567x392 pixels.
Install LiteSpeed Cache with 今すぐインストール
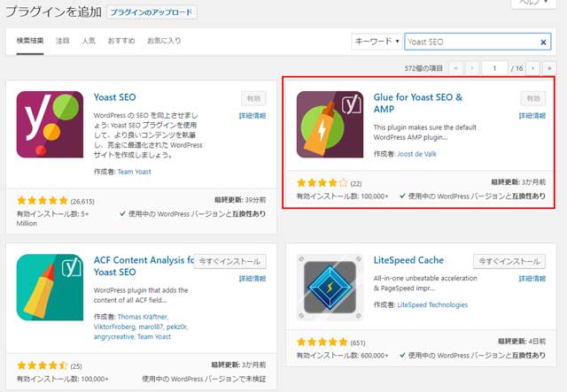point(509,262)
